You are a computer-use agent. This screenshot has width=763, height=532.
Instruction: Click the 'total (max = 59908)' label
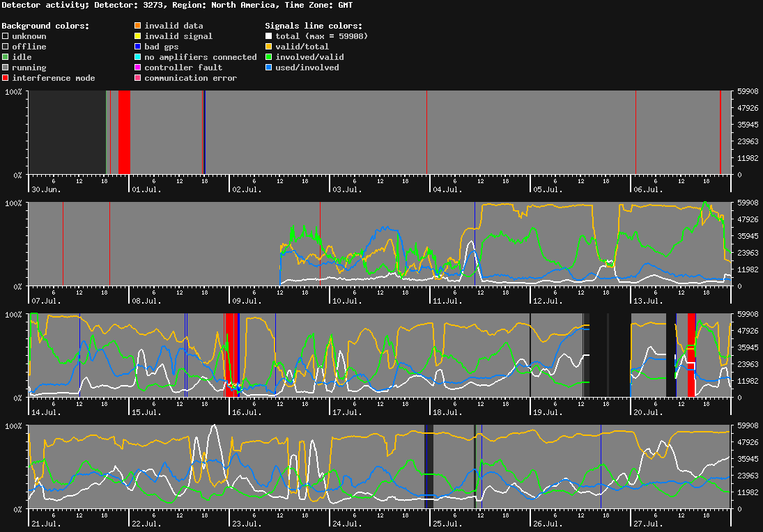[322, 36]
